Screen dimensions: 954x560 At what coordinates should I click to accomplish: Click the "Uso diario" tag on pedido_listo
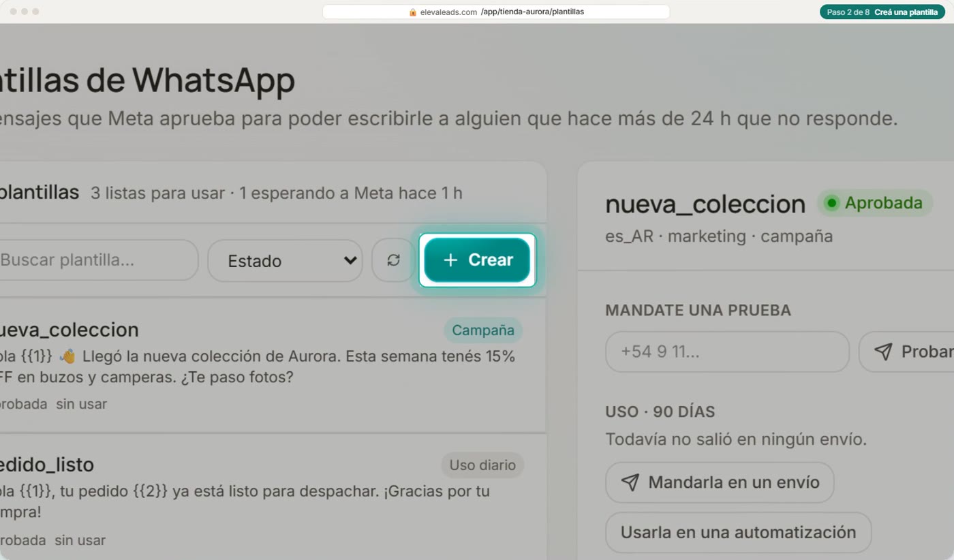click(x=482, y=465)
